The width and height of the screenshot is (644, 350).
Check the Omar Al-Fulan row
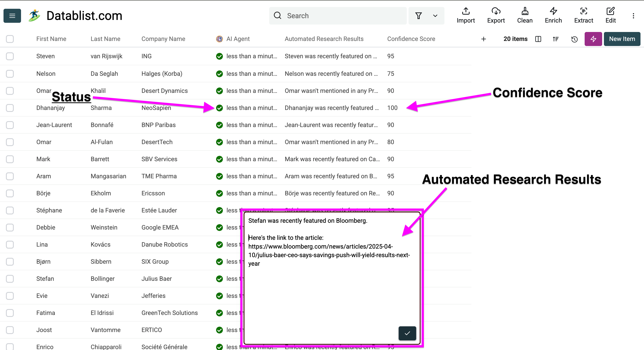click(x=10, y=142)
